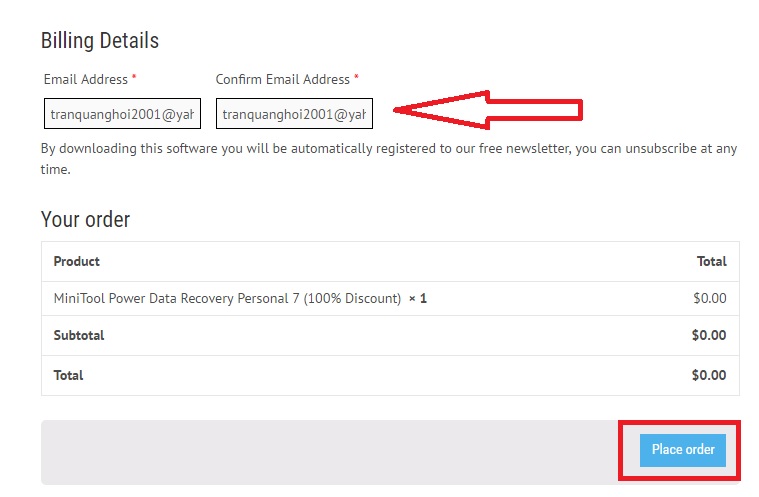Click the final Total $0.00 amount
The height and width of the screenshot is (497, 759).
pyautogui.click(x=709, y=375)
